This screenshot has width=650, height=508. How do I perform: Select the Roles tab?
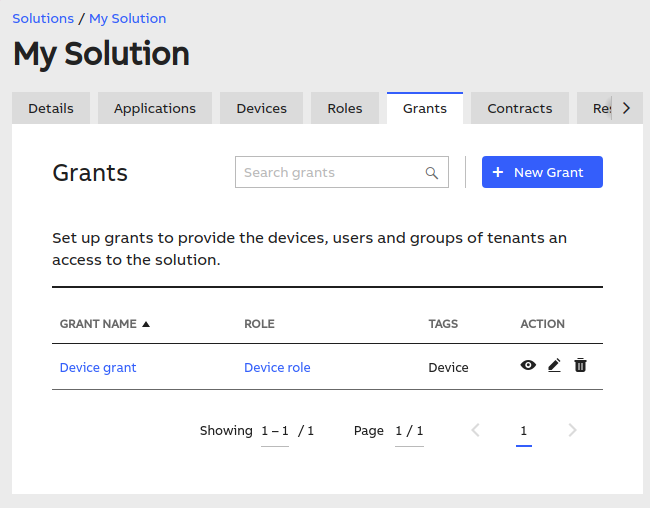click(x=345, y=108)
